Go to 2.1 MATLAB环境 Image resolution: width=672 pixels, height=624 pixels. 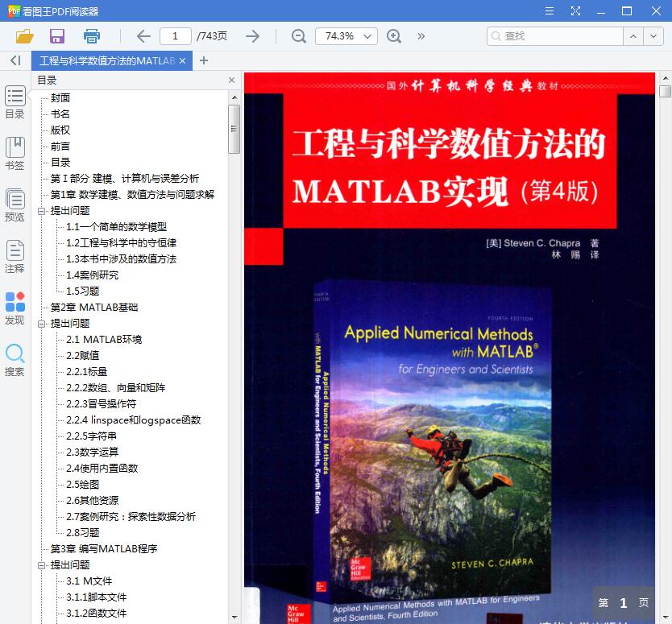[104, 340]
